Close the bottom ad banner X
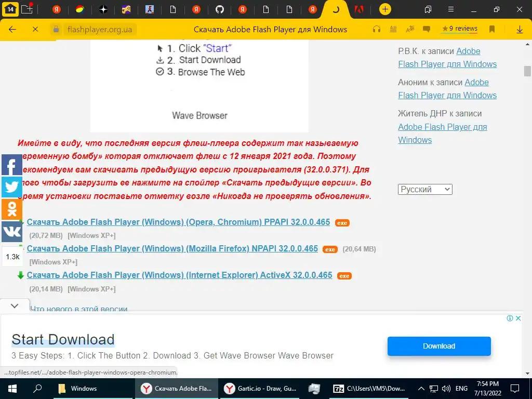Viewport: 532px width, 399px height. click(518, 318)
